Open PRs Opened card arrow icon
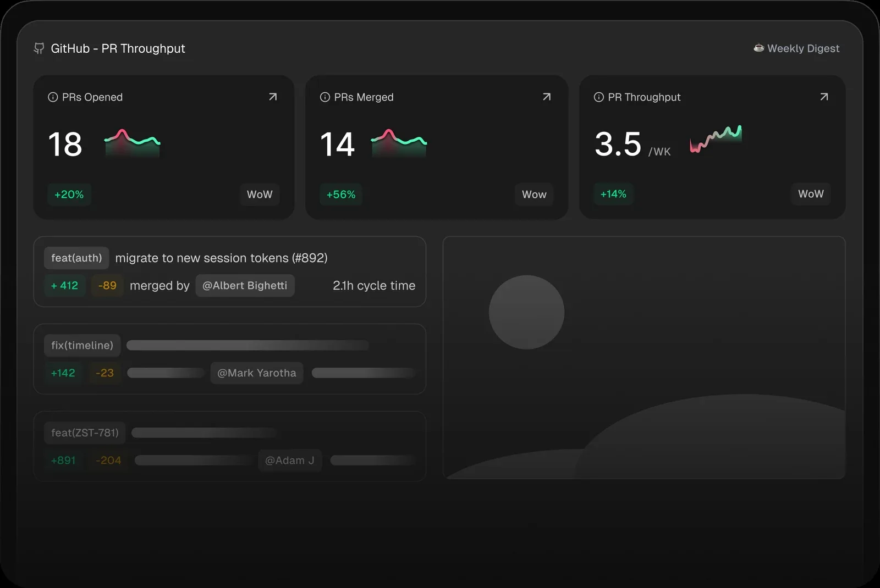The image size is (880, 588). [273, 97]
